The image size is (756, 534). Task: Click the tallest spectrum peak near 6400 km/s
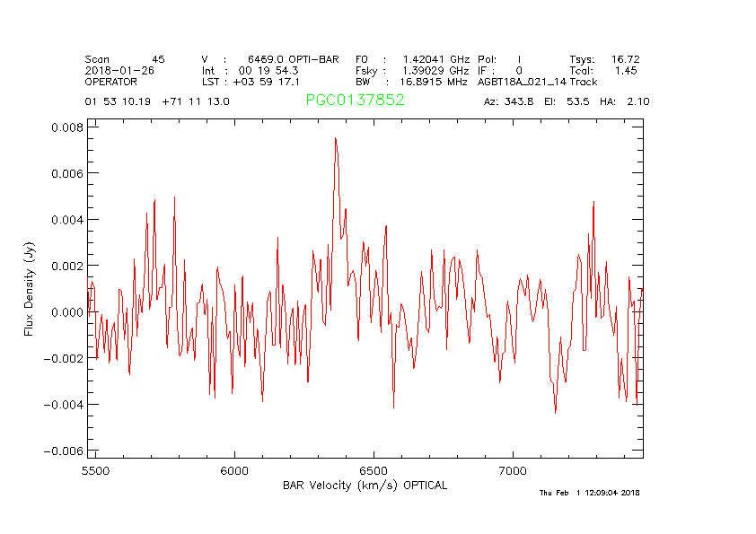click(335, 140)
